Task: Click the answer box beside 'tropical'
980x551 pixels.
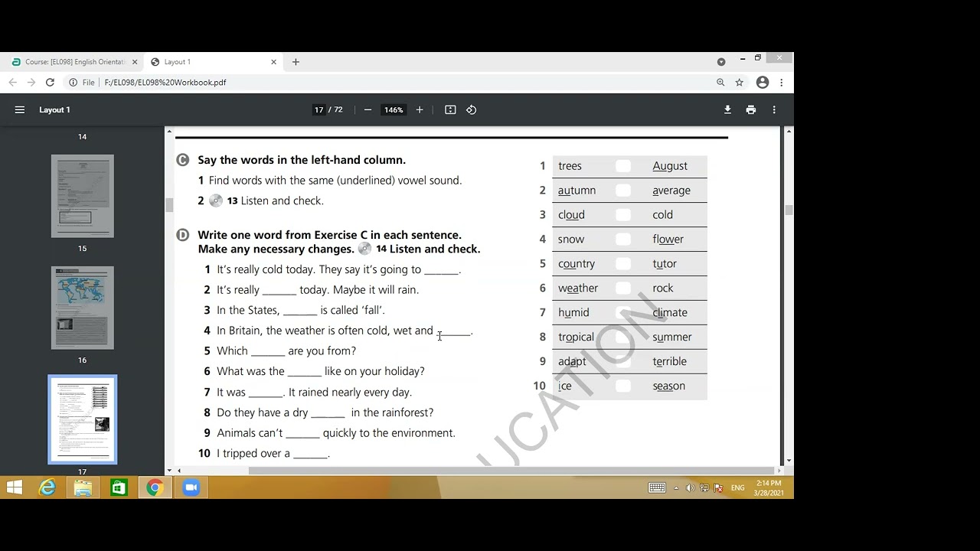Action: [x=623, y=337]
